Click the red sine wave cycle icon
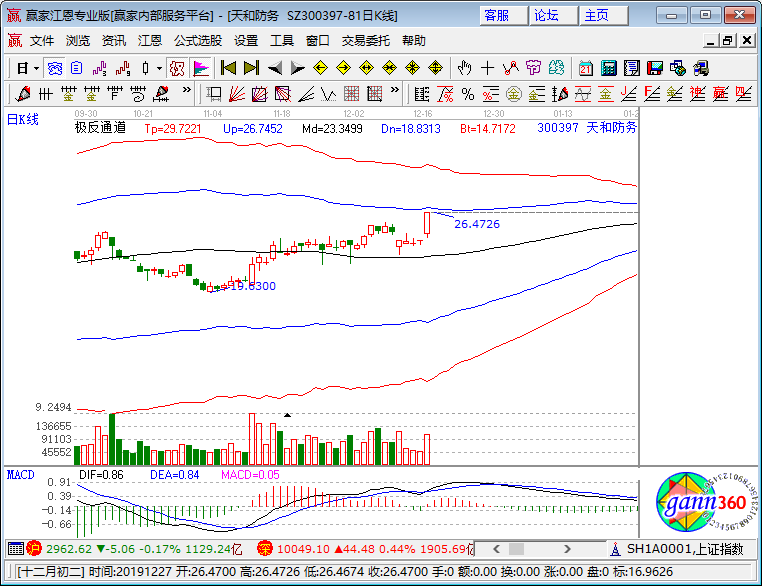The width and height of the screenshot is (762, 586). (x=583, y=94)
